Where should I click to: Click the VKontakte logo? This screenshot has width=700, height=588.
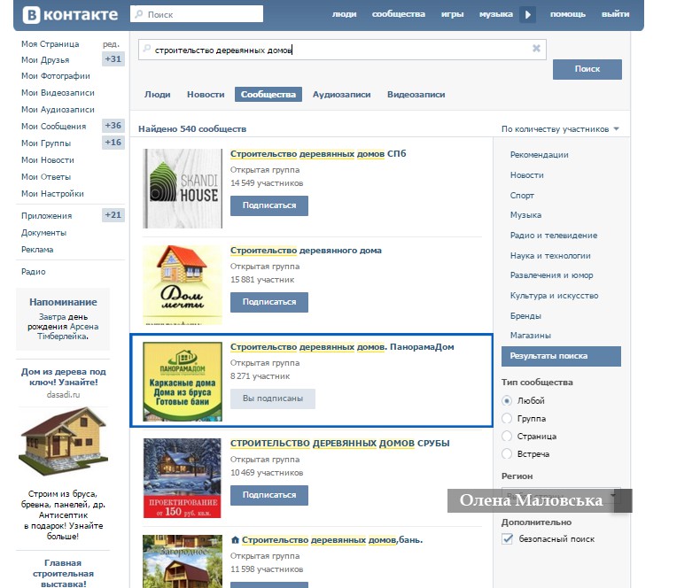[x=71, y=14]
